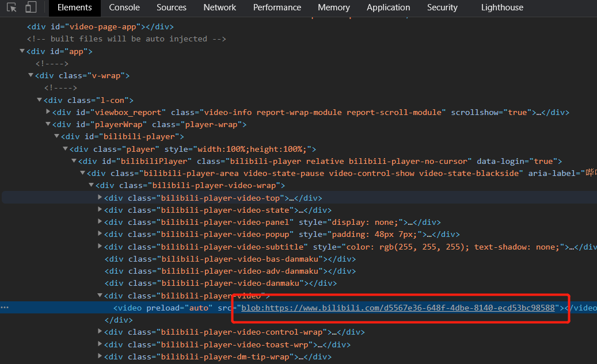Click the "built files will be auto injected" comment
Viewport: 597px width, 364px height.
[127, 39]
